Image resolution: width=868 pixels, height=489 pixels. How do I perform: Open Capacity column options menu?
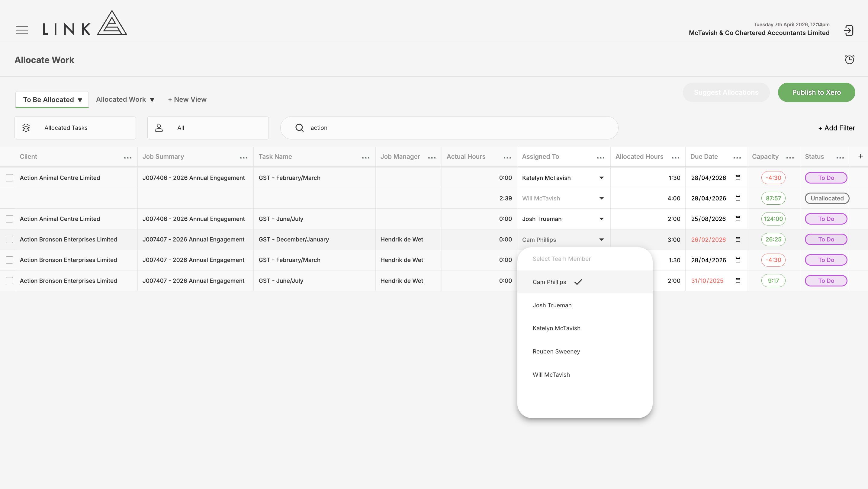(790, 158)
